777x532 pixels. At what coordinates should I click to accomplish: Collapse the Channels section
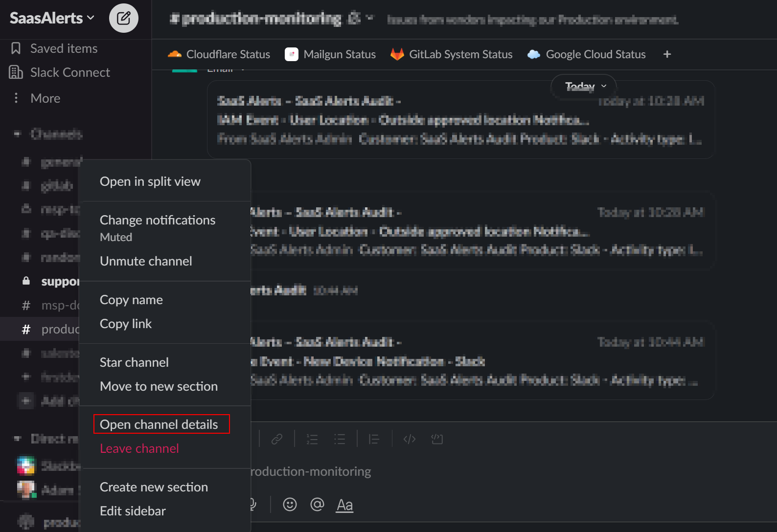[x=17, y=134]
